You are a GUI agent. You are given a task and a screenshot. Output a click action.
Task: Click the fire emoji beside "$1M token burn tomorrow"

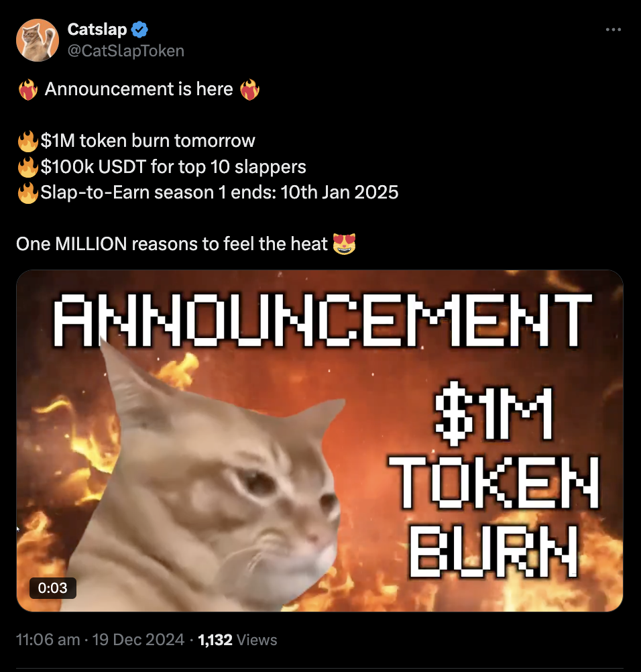pyautogui.click(x=28, y=141)
